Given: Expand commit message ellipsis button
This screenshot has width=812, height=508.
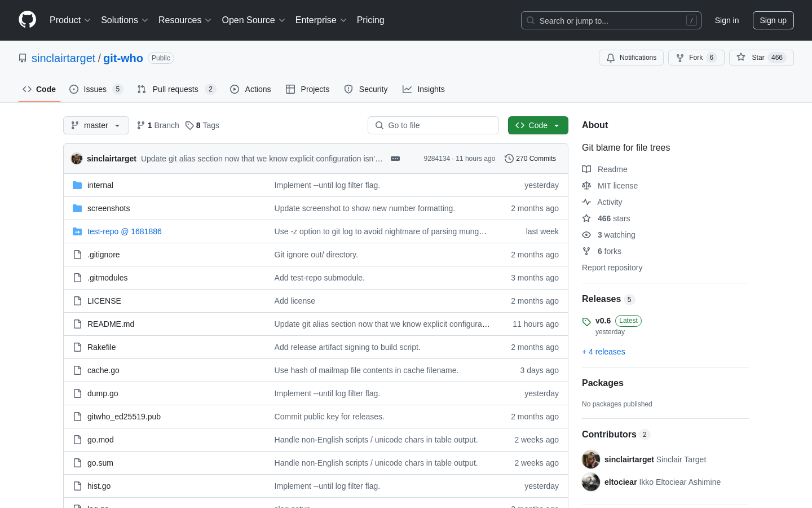Looking at the screenshot, I should pyautogui.click(x=395, y=159).
